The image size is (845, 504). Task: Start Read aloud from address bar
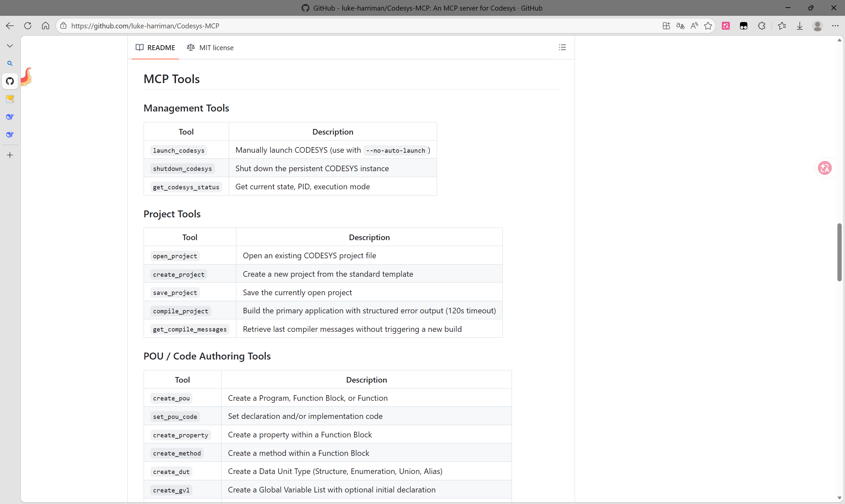(x=694, y=26)
